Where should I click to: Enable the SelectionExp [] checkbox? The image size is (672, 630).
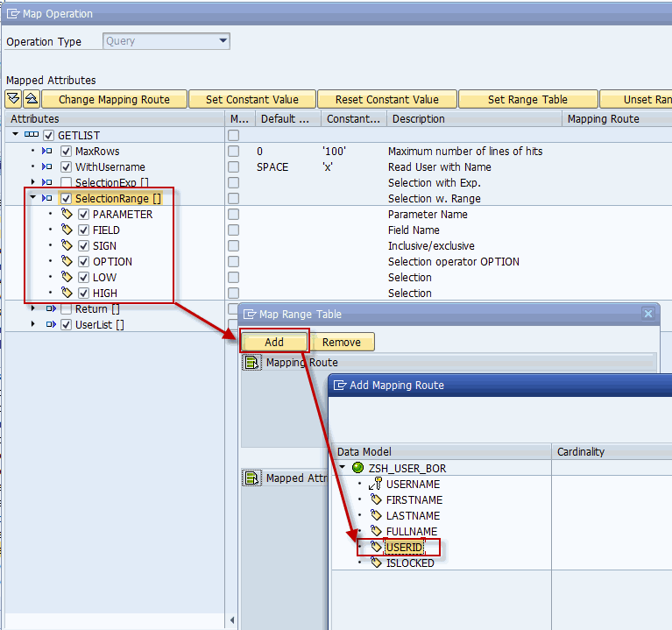pos(67,183)
